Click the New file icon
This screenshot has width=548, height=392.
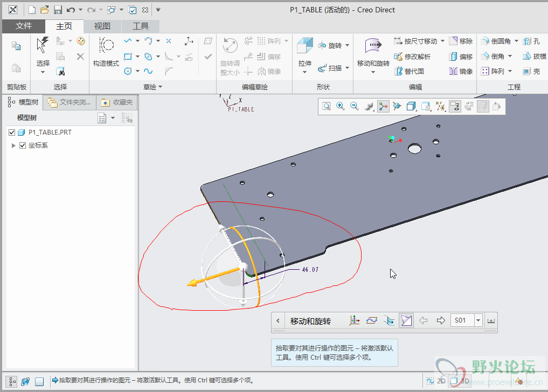point(32,10)
